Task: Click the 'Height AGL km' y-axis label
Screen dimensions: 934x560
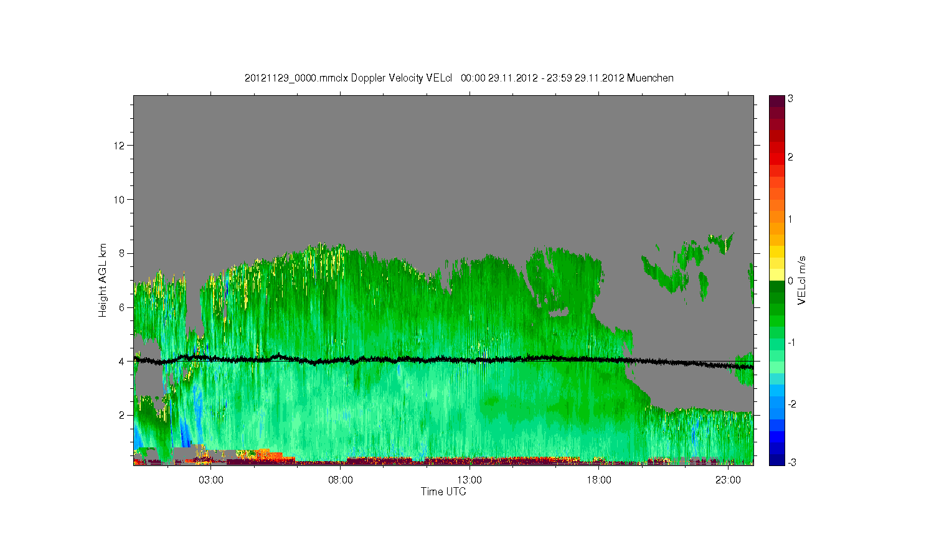Action: pos(103,280)
